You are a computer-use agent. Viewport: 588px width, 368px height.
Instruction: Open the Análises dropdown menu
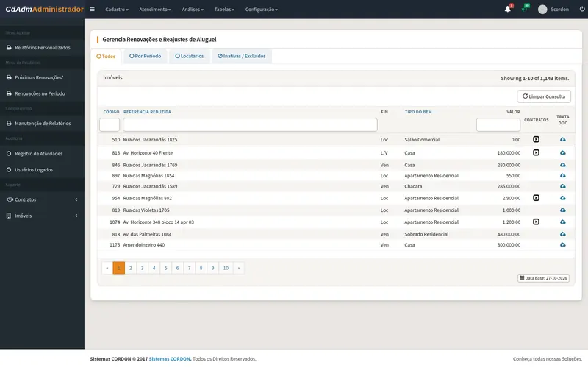[x=193, y=10]
